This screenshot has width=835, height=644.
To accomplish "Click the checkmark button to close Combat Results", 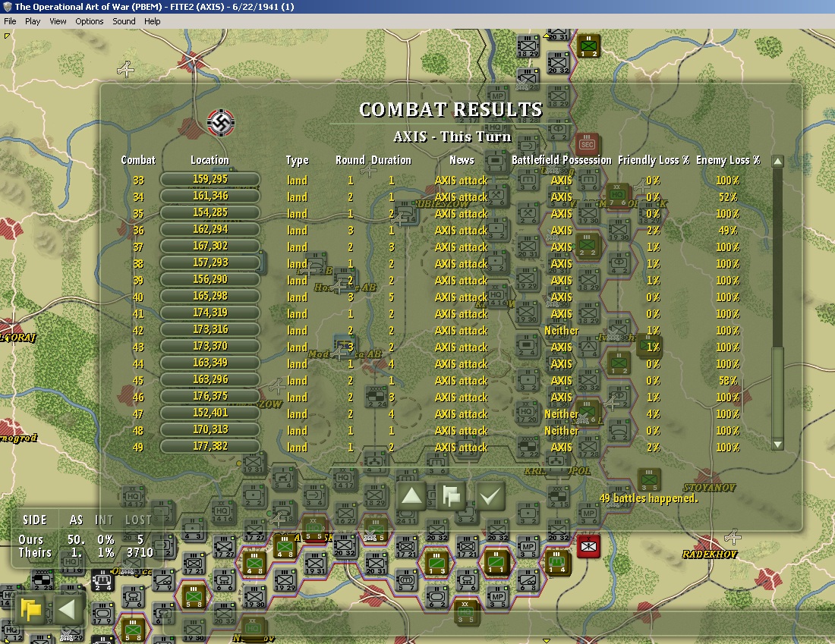I will tap(490, 497).
